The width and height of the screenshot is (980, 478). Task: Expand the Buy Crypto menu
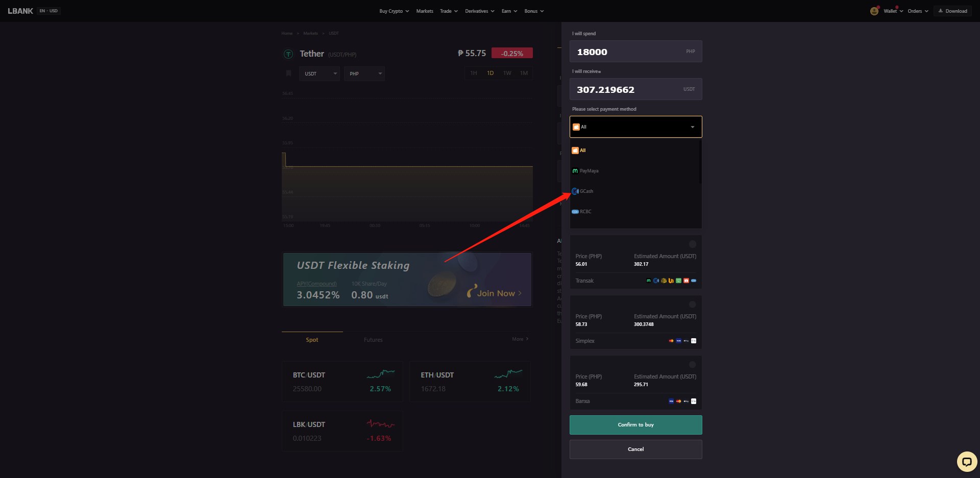[394, 11]
